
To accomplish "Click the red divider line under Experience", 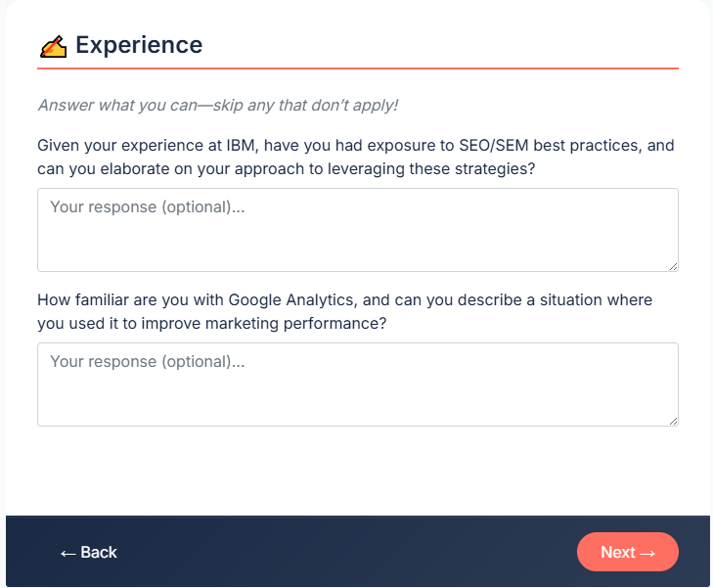I will tap(357, 68).
